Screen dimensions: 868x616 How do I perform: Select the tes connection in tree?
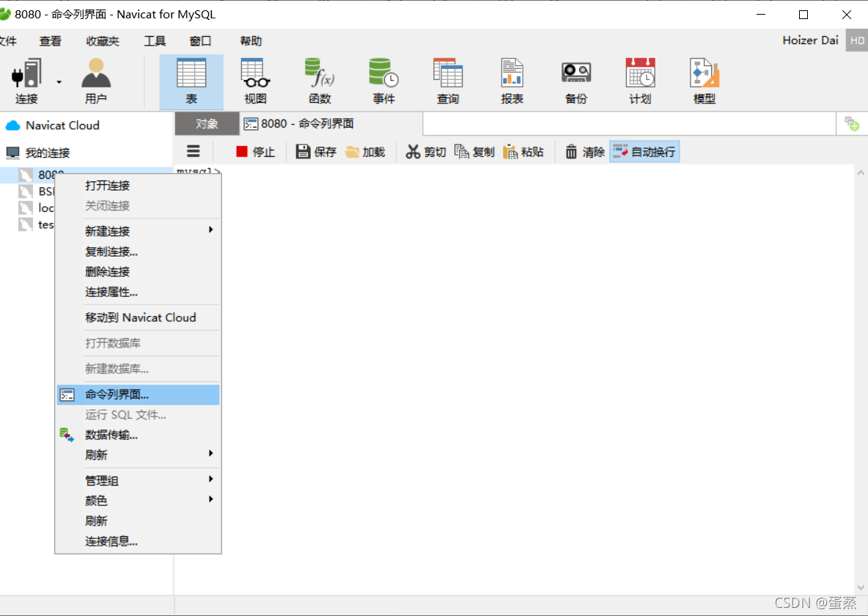click(35, 224)
